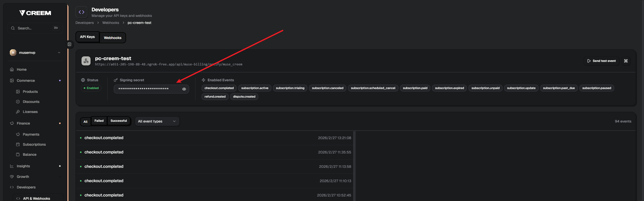
Task: Switch to the API Keys tab
Action: [87, 37]
